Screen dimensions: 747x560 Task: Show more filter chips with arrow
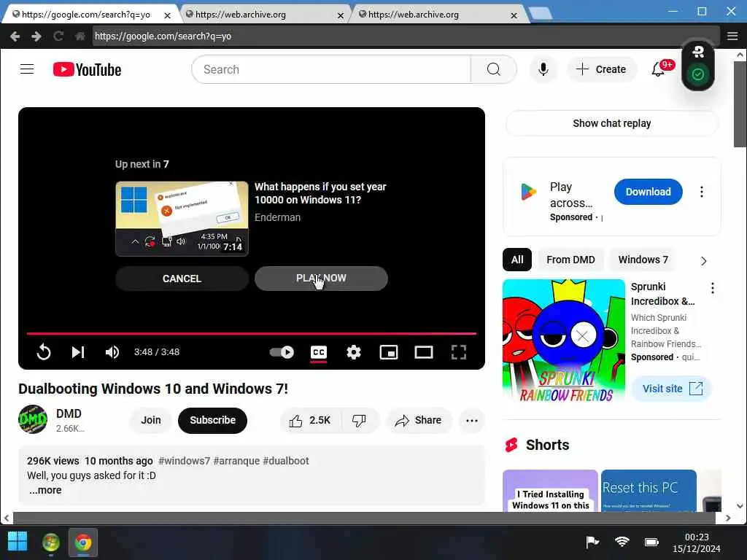click(x=704, y=261)
